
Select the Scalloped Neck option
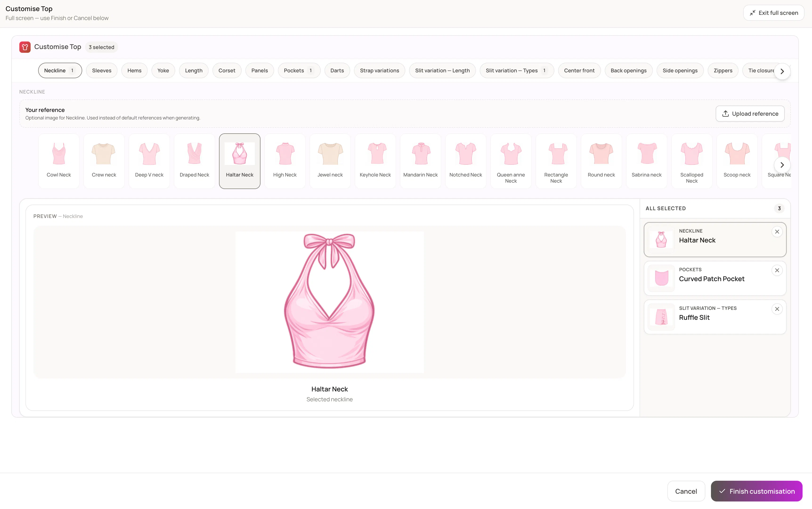point(692,161)
